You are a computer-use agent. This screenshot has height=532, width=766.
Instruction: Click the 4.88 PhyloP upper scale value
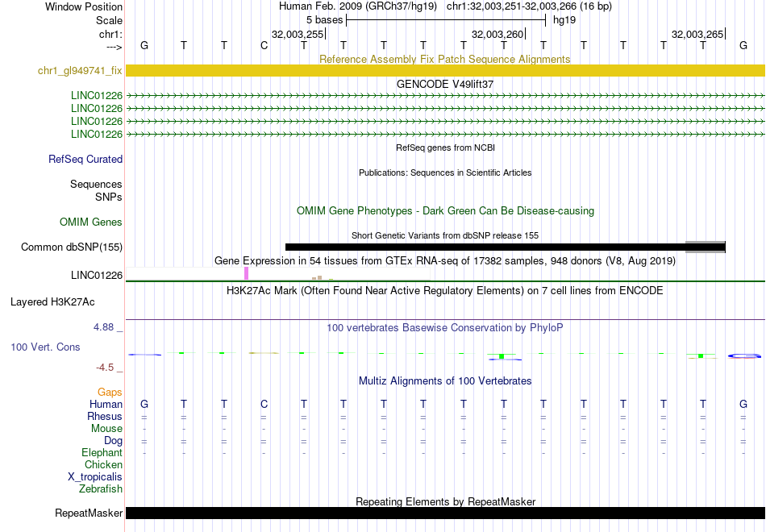[x=104, y=327]
